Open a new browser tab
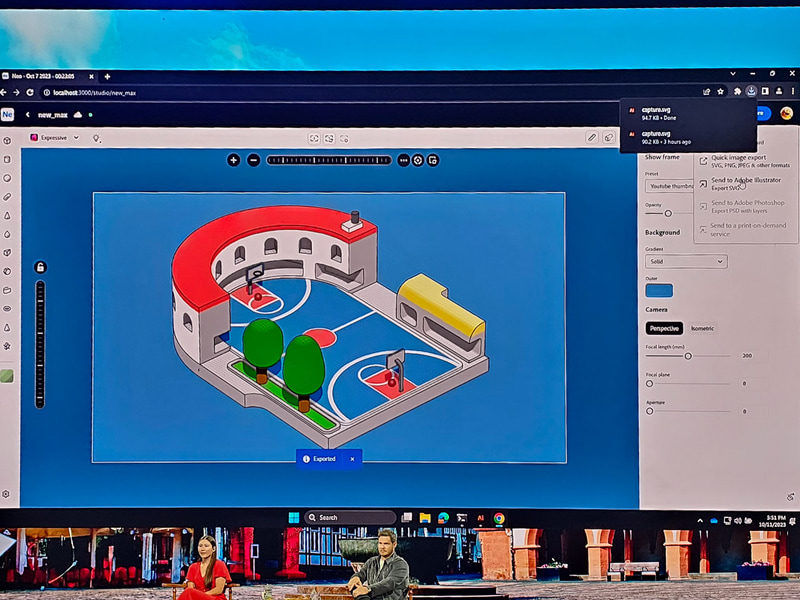Viewport: 800px width, 600px height. pos(107,77)
